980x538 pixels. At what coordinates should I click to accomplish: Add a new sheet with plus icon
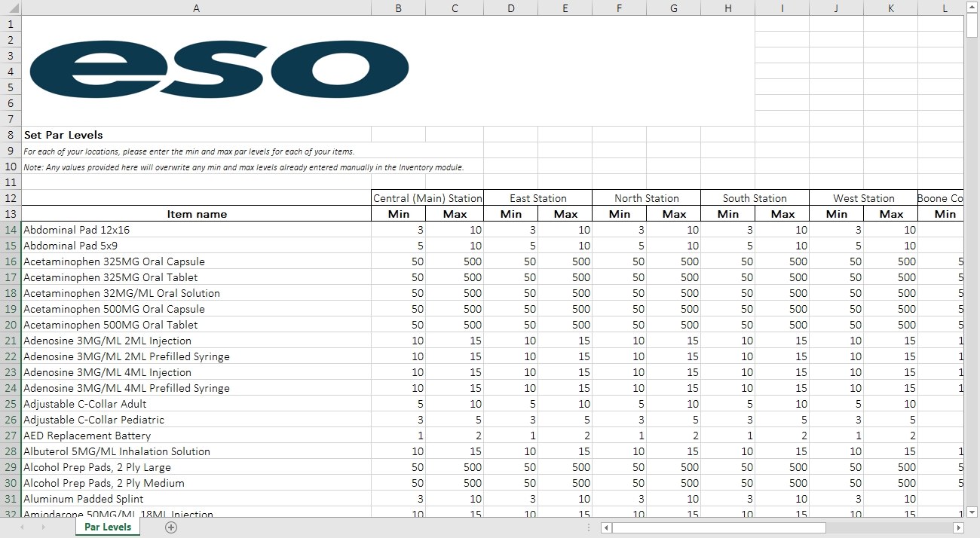pos(171,527)
